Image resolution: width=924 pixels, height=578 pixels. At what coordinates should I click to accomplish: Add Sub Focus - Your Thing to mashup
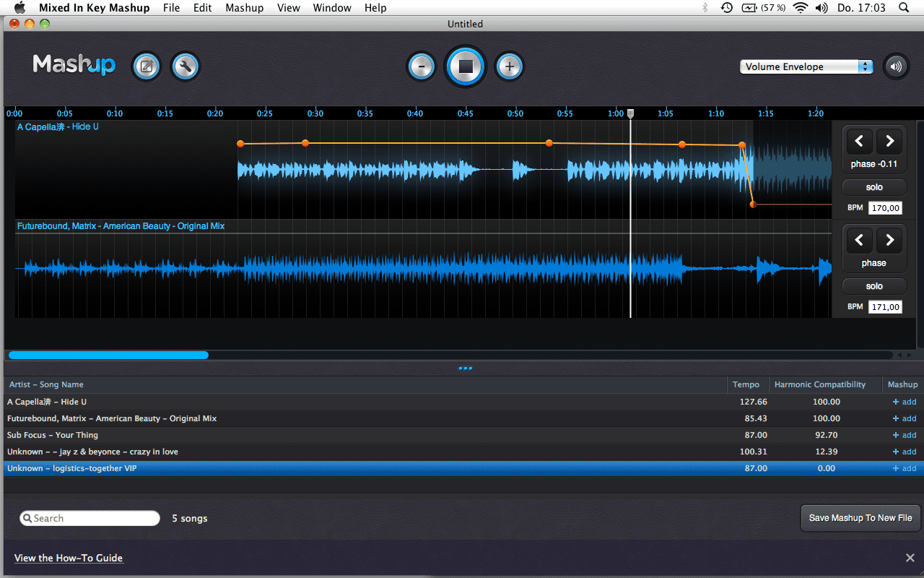[904, 435]
